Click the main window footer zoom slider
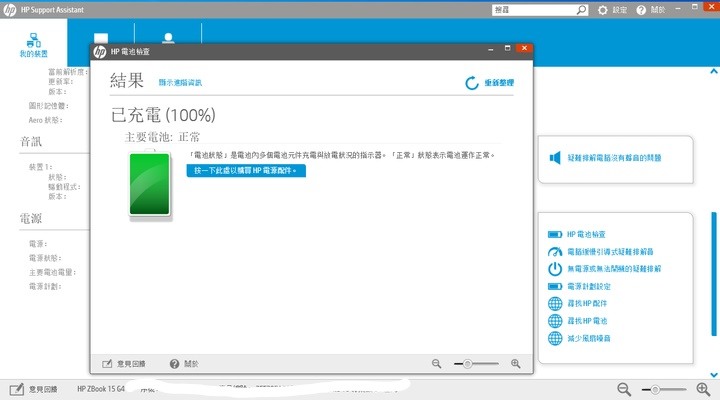The width and height of the screenshot is (720, 400). (664, 389)
